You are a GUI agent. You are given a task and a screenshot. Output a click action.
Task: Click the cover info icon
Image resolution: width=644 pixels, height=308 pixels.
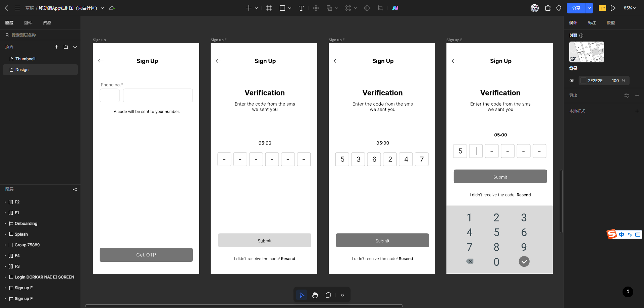pos(581,36)
